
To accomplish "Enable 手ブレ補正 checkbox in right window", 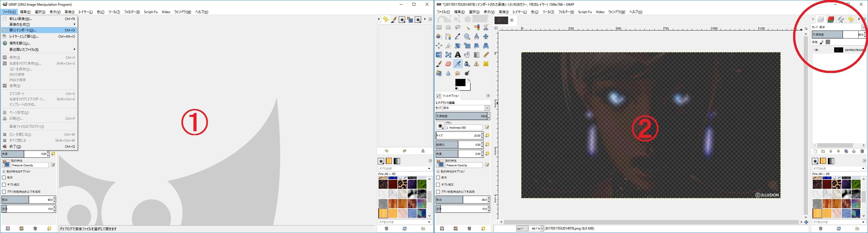I will (438, 185).
